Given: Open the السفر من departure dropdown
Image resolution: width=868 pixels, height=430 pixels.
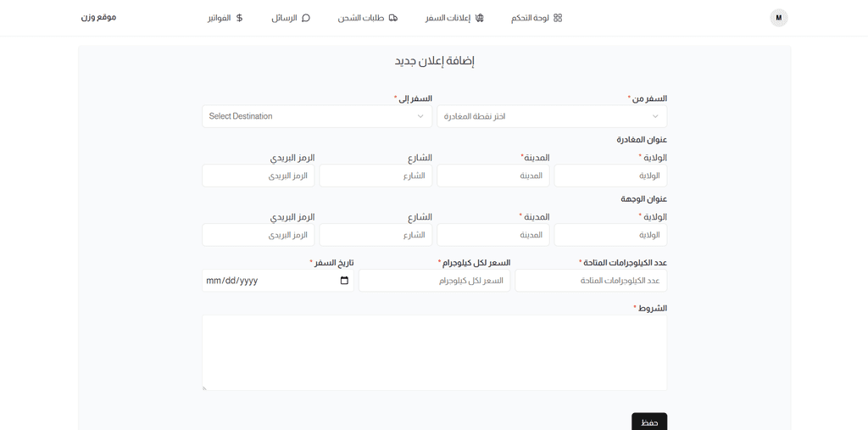Looking at the screenshot, I should (x=552, y=116).
